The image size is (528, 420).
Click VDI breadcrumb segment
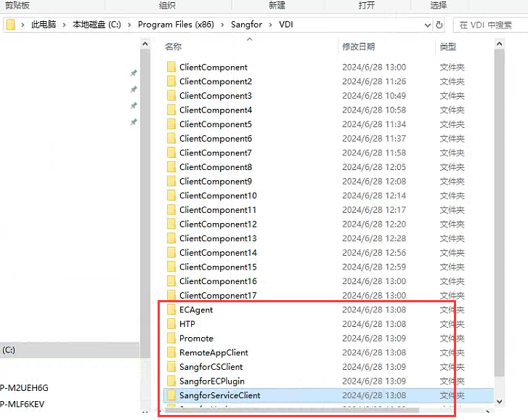[x=286, y=25]
